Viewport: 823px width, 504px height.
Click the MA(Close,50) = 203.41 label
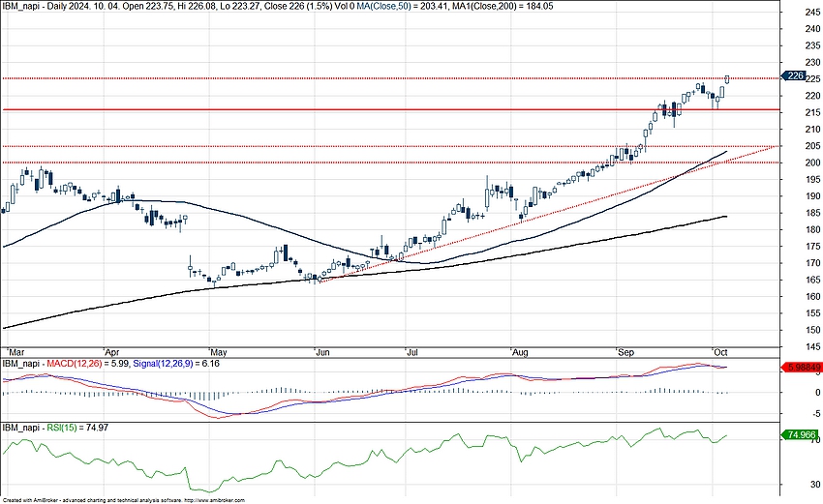click(x=404, y=6)
